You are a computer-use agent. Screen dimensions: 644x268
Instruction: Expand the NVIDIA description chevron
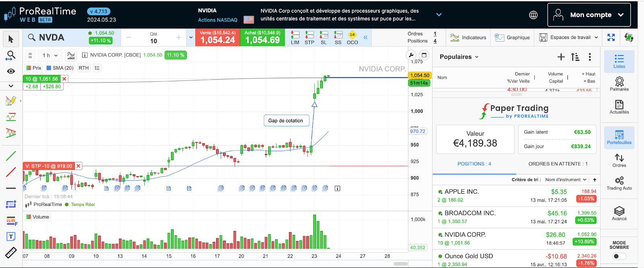tap(439, 14)
